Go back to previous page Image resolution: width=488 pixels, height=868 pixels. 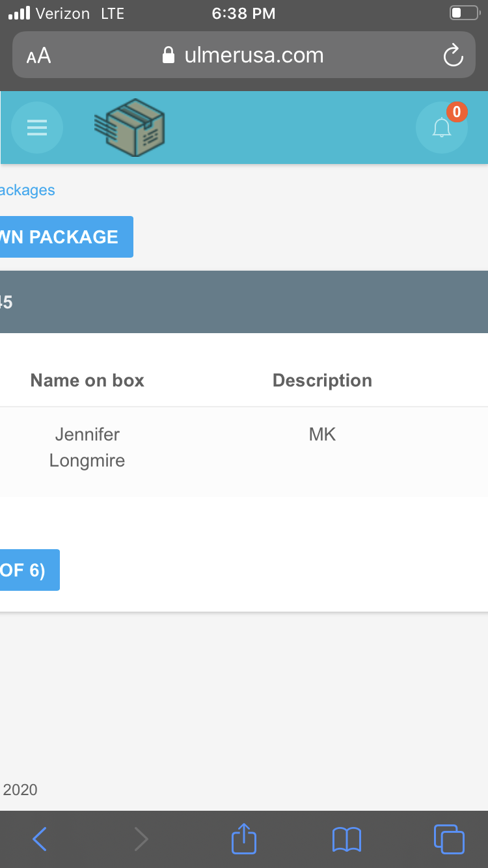(40, 839)
